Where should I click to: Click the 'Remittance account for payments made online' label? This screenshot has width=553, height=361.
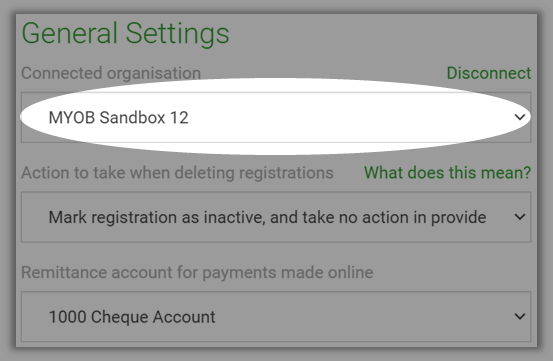(197, 273)
